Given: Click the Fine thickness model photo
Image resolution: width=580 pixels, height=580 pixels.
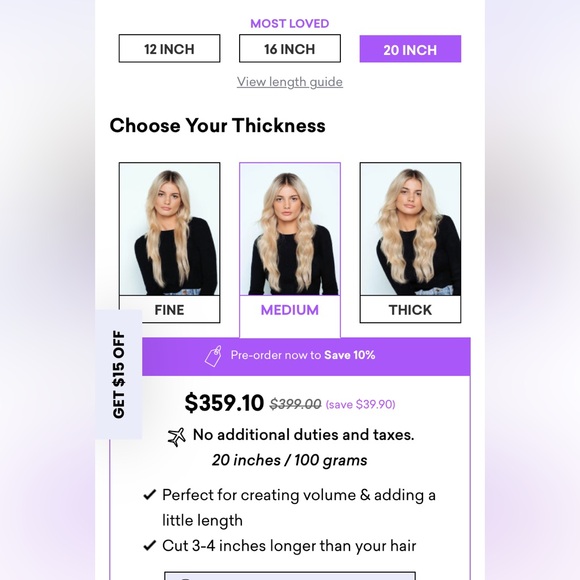Looking at the screenshot, I should pos(169,229).
